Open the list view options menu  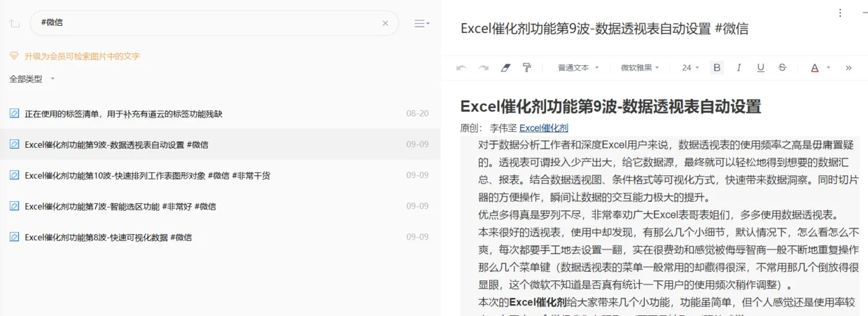421,23
